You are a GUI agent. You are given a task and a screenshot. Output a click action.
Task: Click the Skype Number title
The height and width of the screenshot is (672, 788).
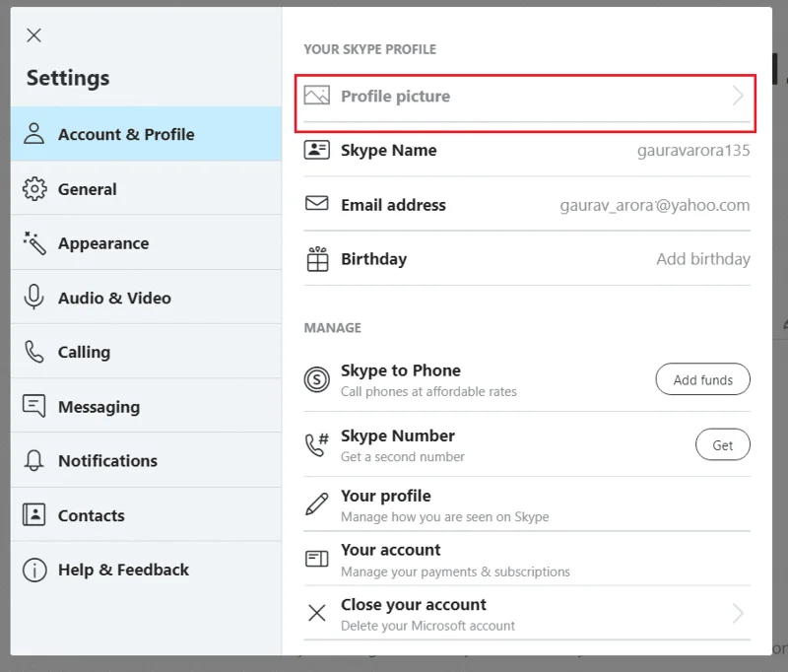click(x=398, y=436)
